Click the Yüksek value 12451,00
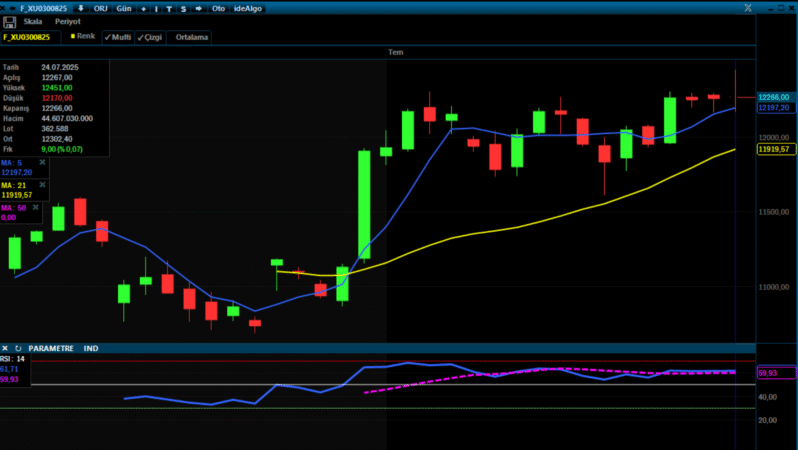798x450 pixels. 57,88
